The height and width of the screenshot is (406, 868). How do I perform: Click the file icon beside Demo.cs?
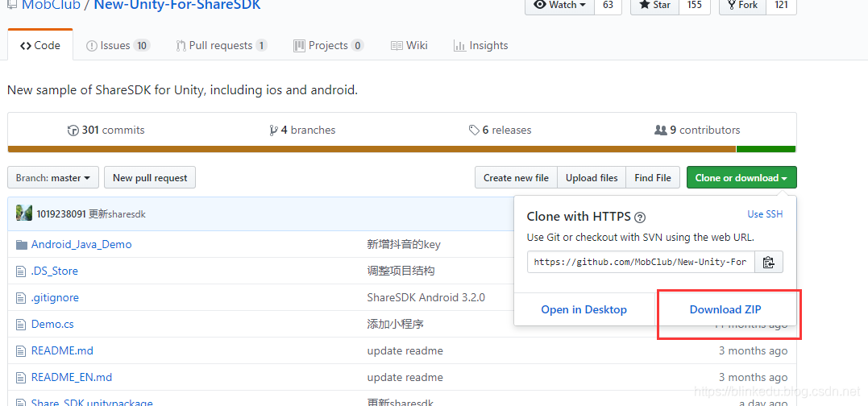coord(21,324)
